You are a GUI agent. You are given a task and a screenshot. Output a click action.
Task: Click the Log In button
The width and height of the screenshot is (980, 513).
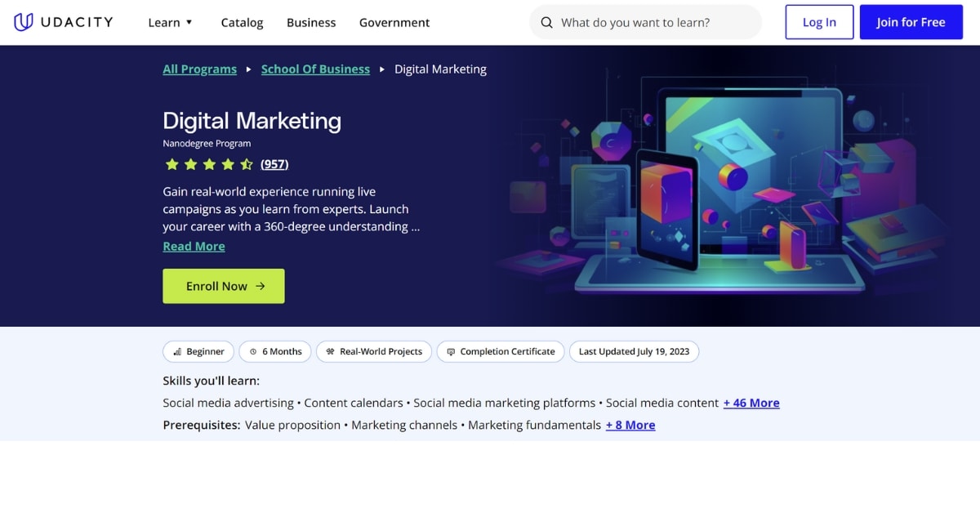pos(819,22)
